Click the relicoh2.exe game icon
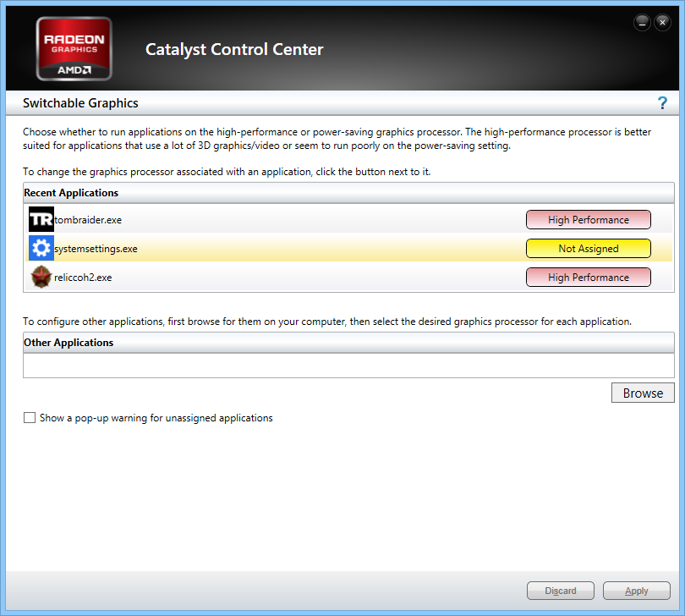Screen dimensions: 685x616 pyautogui.click(x=41, y=278)
